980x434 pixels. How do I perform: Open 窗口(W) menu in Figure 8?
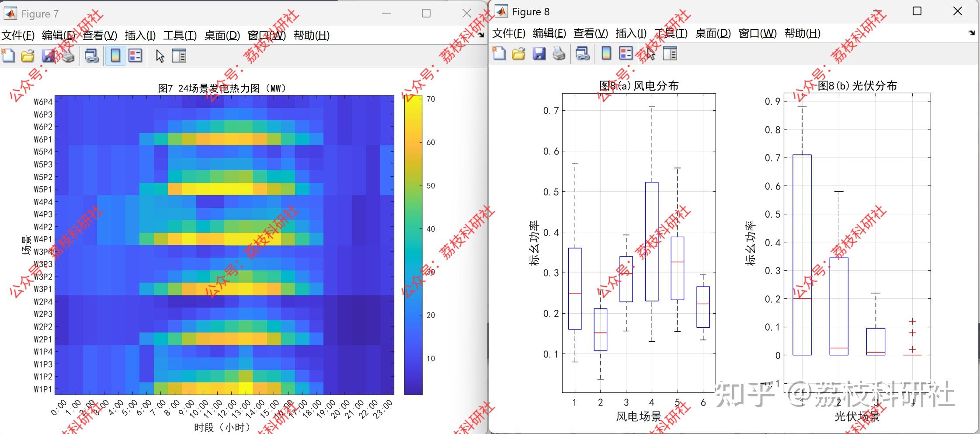758,33
